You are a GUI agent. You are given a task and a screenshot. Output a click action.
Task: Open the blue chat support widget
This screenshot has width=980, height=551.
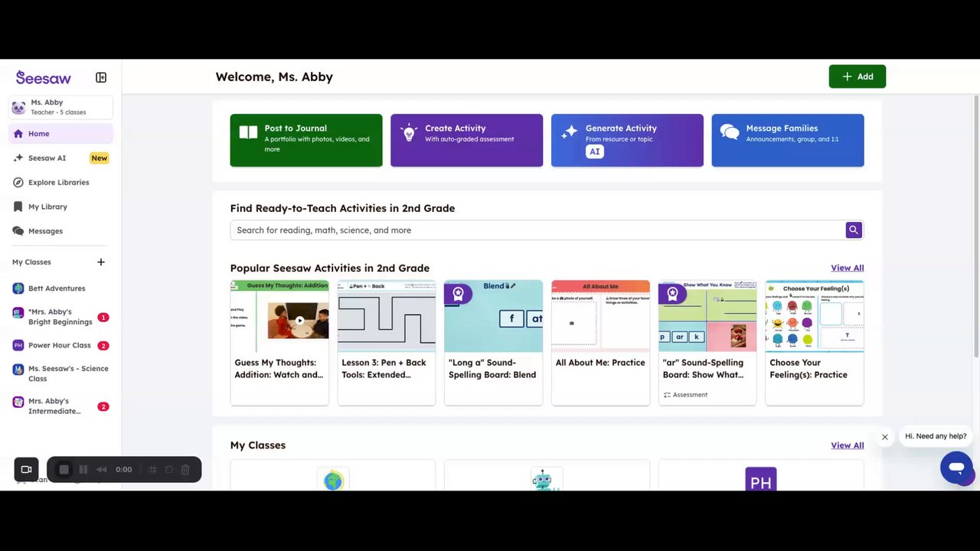(x=956, y=468)
